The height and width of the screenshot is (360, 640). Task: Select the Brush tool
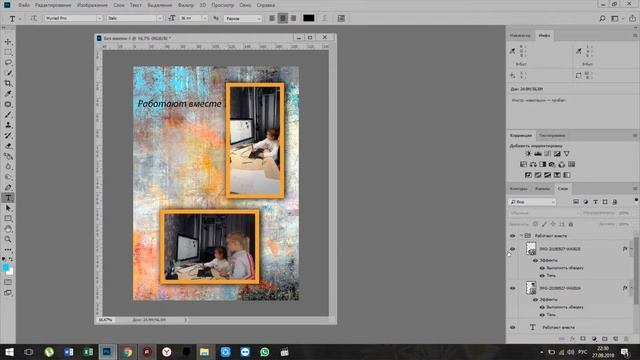[8, 115]
